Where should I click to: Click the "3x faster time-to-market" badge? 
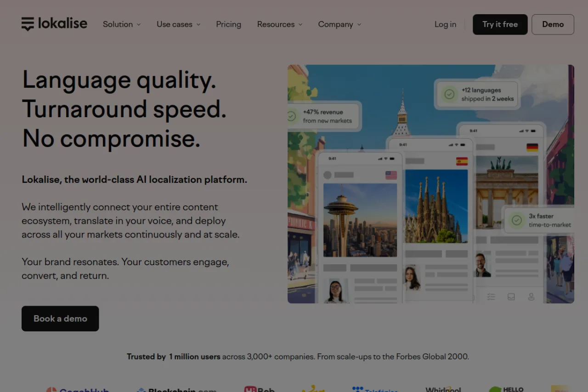point(539,220)
